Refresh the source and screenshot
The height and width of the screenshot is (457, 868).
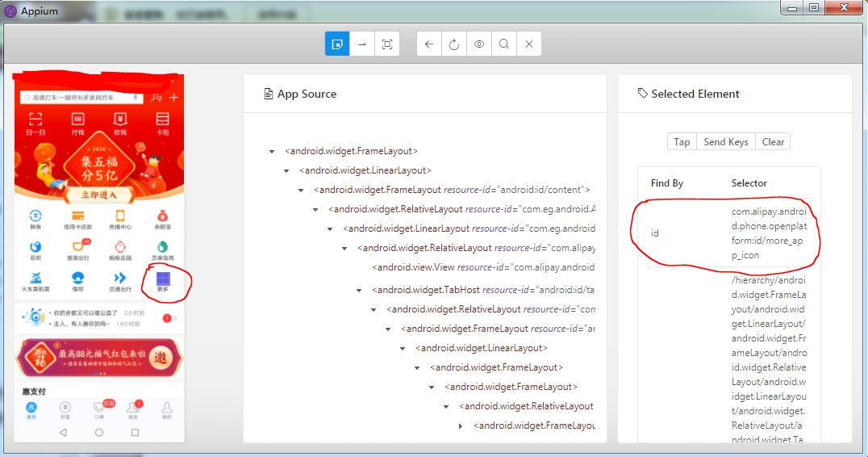coord(454,44)
